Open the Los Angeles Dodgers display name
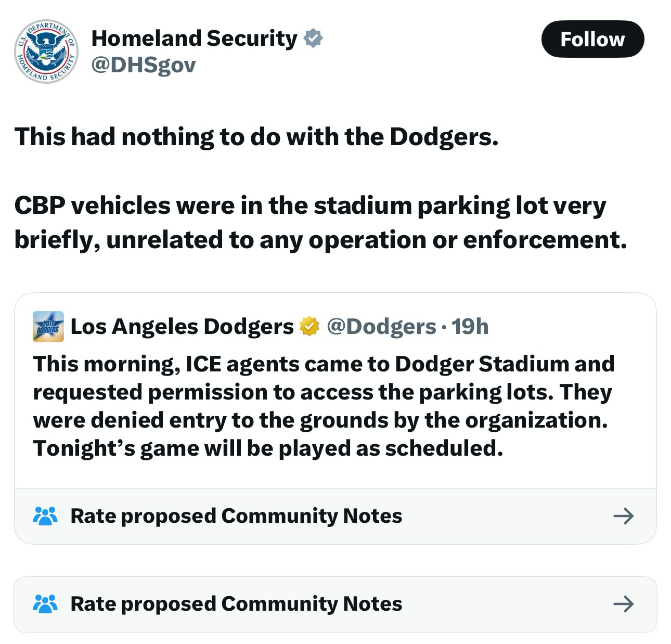Viewport: 671px width, 644px height. [x=182, y=327]
